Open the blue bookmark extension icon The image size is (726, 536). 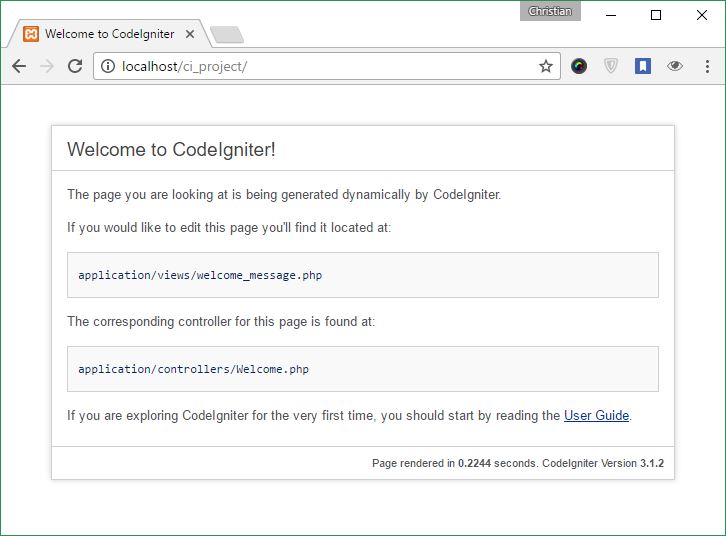click(643, 66)
